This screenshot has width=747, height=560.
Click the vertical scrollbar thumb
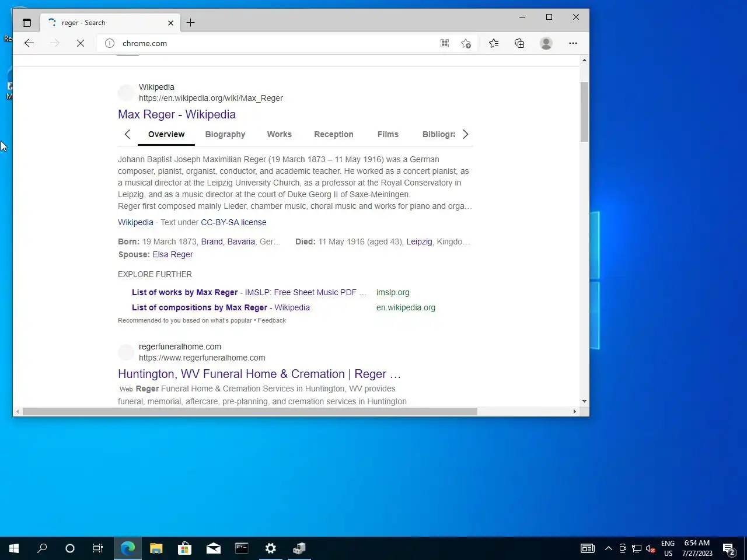[584, 112]
